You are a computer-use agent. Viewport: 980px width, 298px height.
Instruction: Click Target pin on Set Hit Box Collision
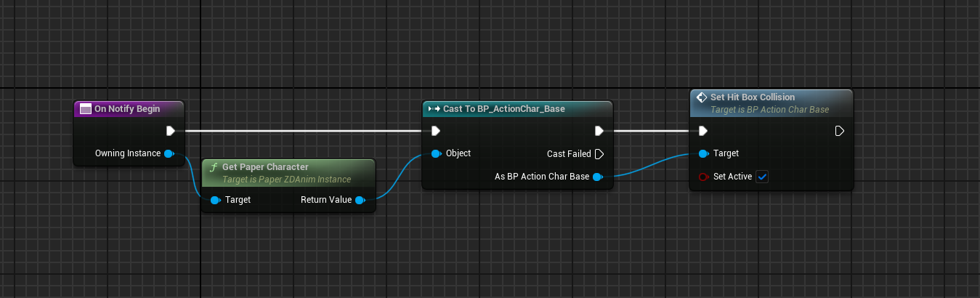(703, 153)
